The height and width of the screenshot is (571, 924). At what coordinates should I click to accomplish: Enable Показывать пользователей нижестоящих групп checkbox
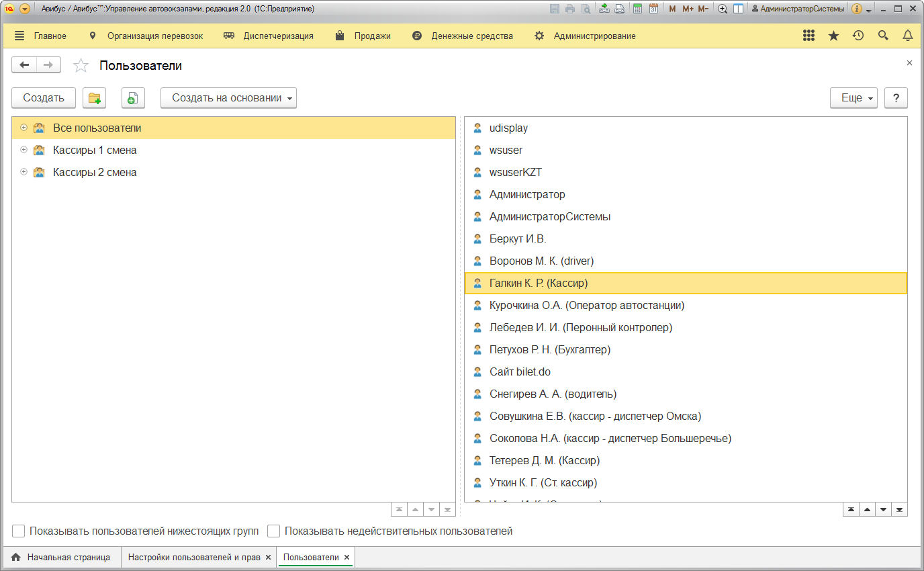pos(19,531)
